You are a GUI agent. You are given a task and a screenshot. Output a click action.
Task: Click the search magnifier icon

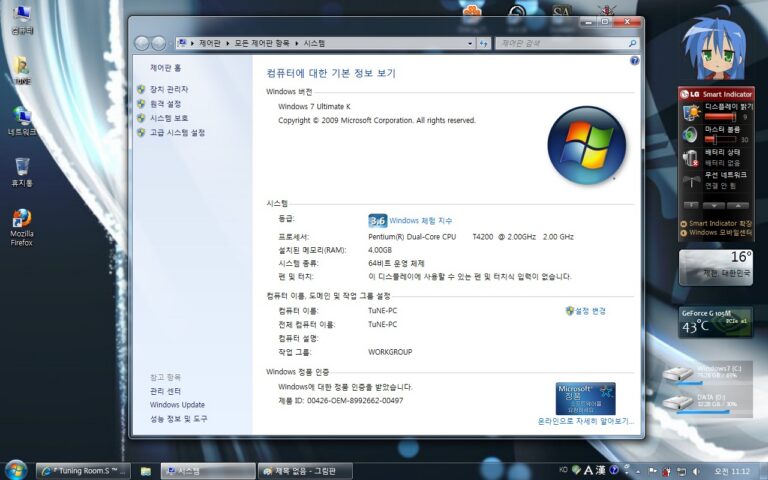[x=632, y=44]
